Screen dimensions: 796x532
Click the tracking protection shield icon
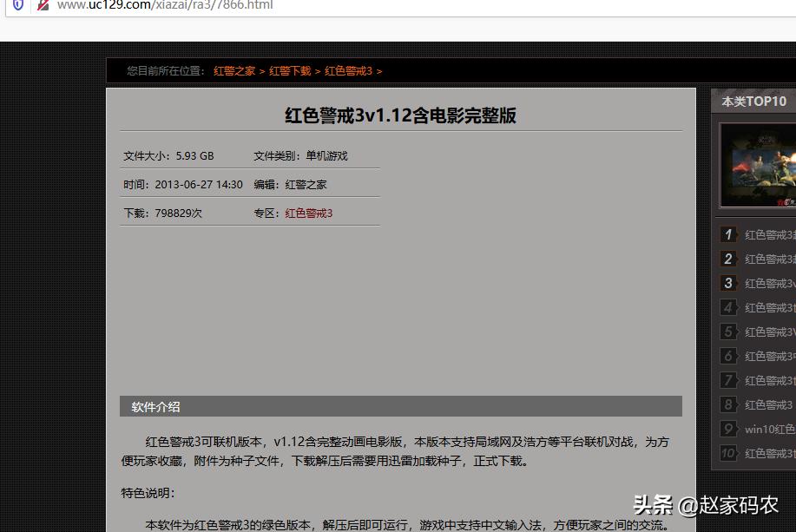tap(18, 5)
